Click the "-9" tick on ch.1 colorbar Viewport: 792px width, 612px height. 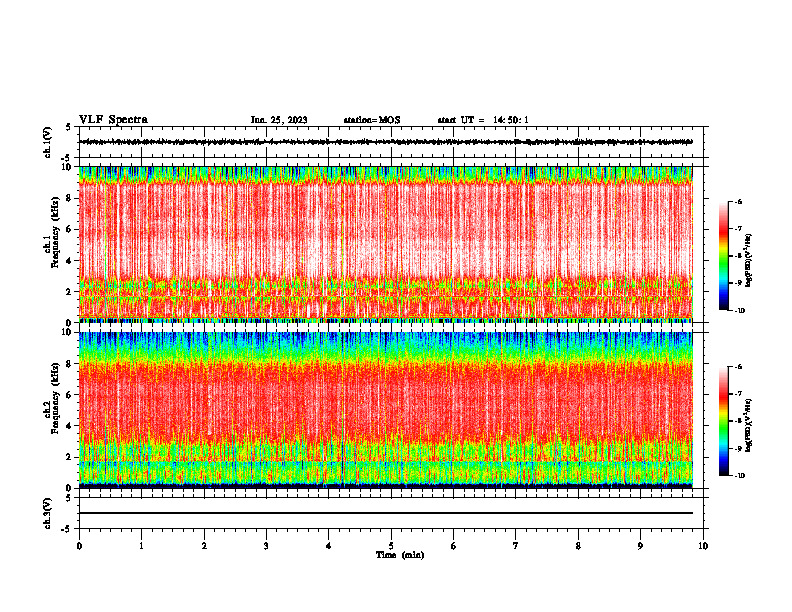(738, 283)
